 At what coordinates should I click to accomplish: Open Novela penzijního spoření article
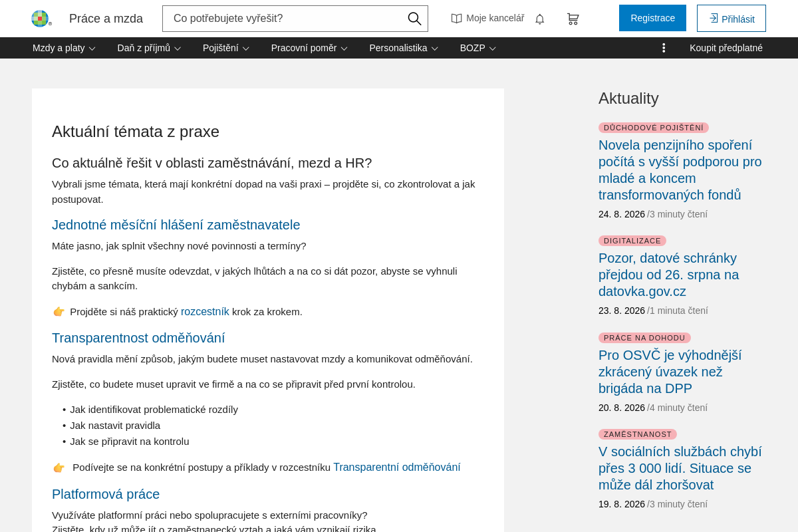tap(681, 170)
